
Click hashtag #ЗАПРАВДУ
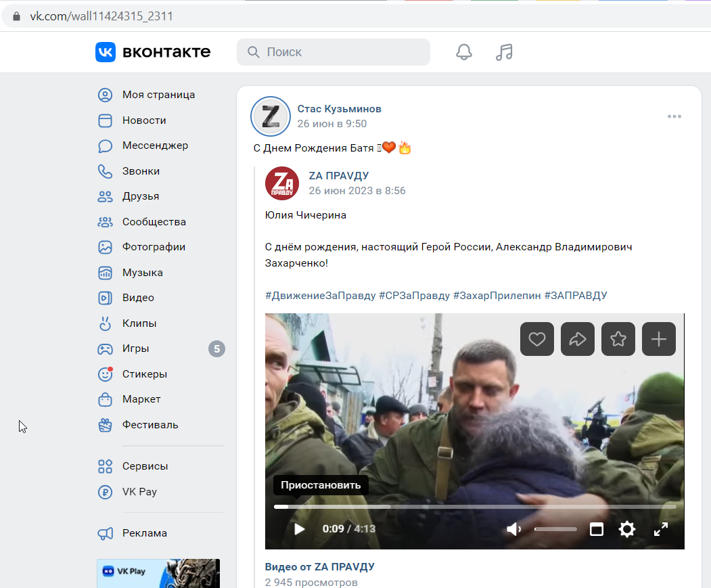[x=576, y=296]
